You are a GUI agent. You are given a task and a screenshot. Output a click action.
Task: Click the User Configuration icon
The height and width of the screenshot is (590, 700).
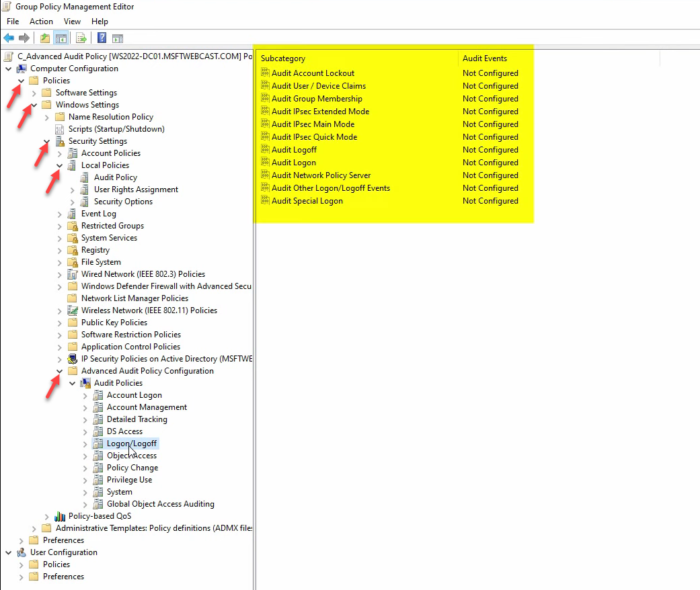22,552
